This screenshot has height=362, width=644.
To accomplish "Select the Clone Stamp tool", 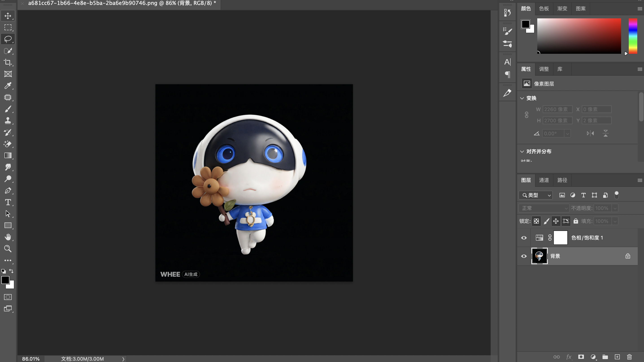I will point(8,121).
